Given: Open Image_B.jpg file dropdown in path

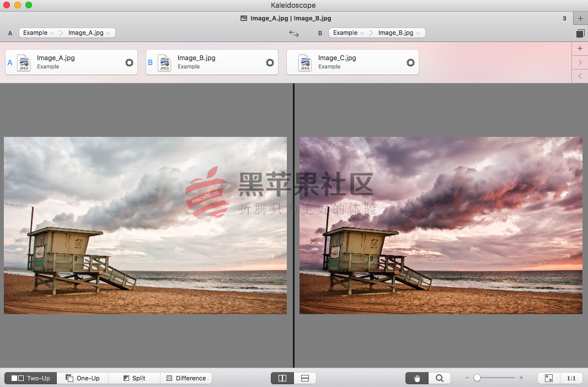Looking at the screenshot, I should pyautogui.click(x=399, y=33).
